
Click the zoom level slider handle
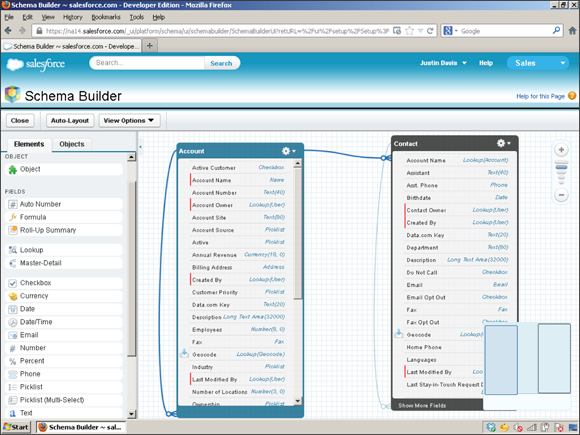pyautogui.click(x=561, y=168)
